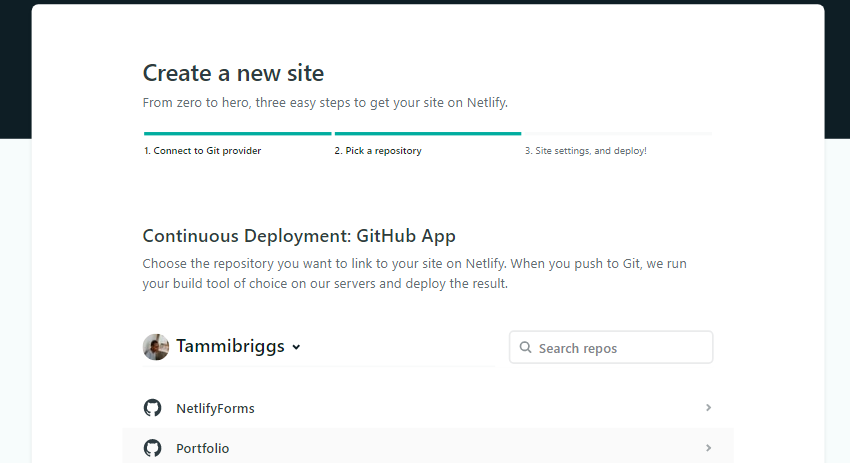This screenshot has width=850, height=463.
Task: Choose the Portfolio repository name
Action: click(202, 448)
